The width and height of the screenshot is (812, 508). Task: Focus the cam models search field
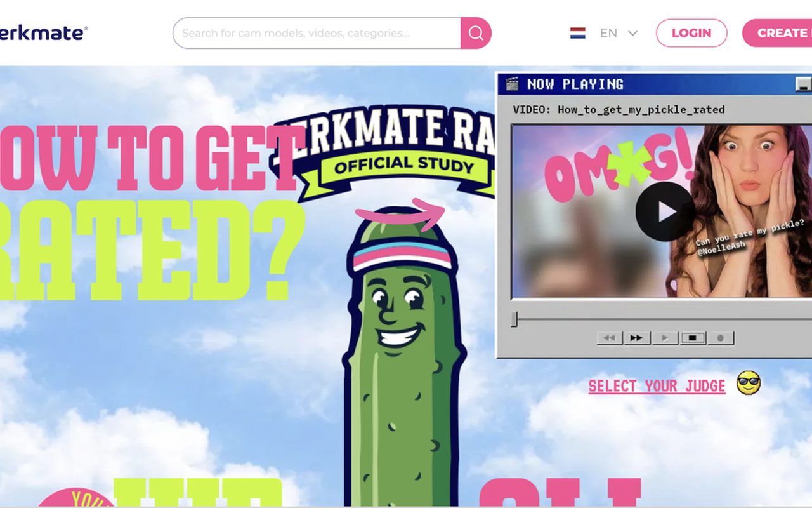pyautogui.click(x=317, y=33)
